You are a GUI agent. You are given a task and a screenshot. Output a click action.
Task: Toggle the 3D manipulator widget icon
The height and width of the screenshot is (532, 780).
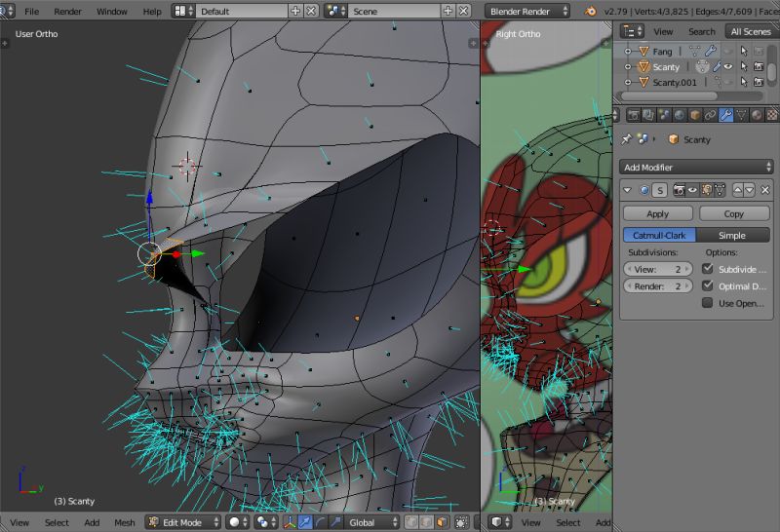290,522
